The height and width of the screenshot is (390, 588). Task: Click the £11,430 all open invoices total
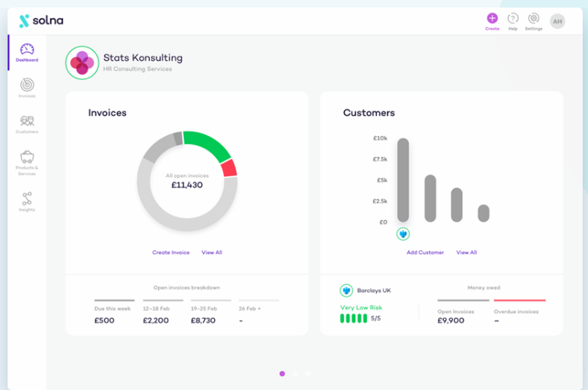[187, 185]
